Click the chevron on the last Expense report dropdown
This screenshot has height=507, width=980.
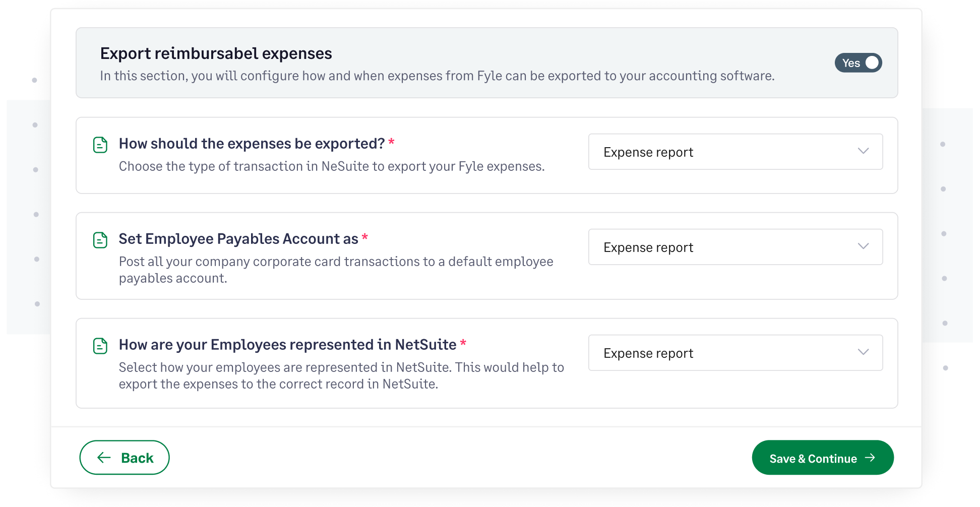pos(864,352)
